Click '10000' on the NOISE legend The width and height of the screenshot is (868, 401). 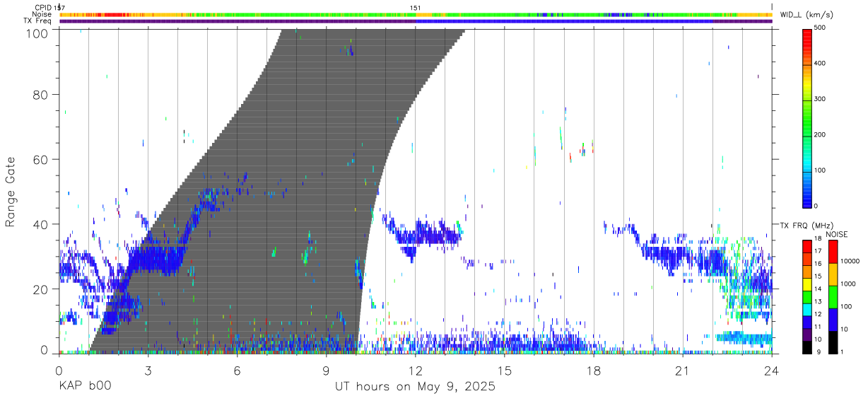pos(849,262)
